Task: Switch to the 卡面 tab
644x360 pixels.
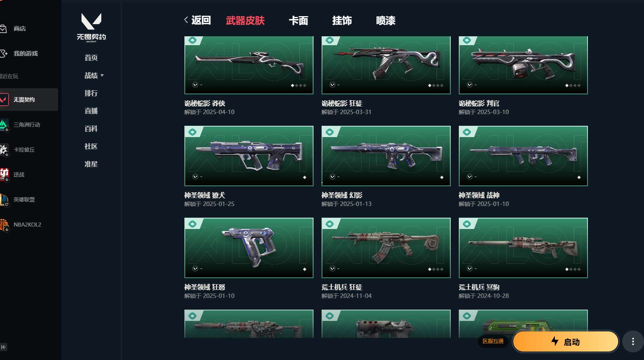Action: [x=299, y=21]
